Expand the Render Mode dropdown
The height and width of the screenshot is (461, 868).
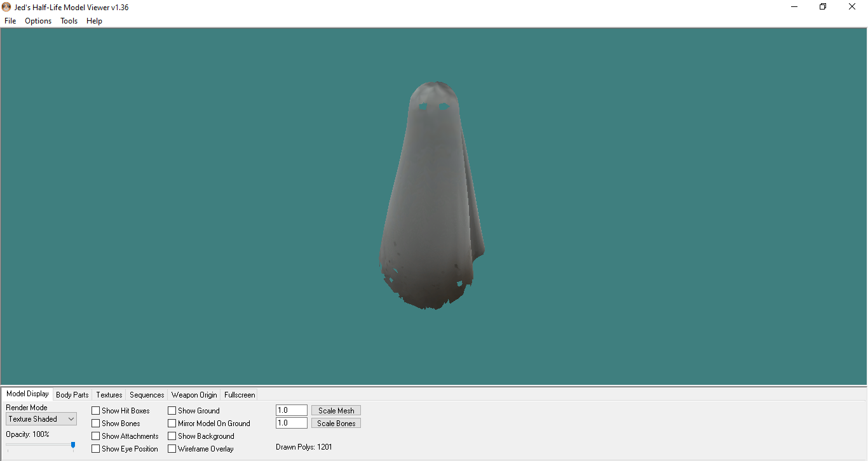pos(41,419)
